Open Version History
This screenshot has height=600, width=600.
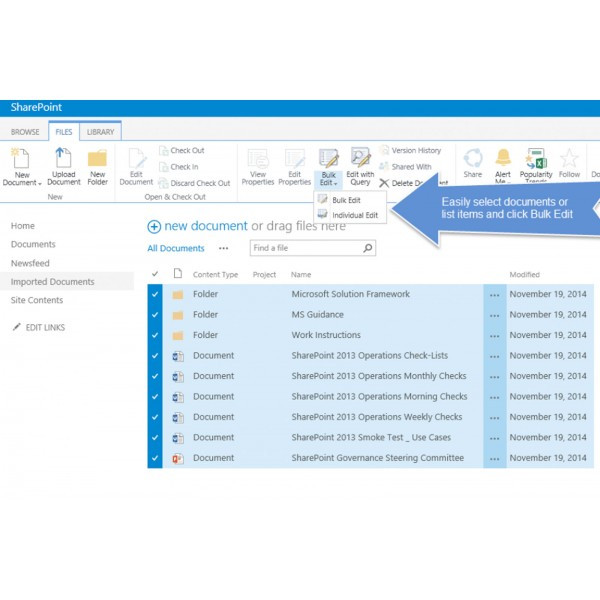click(x=410, y=150)
